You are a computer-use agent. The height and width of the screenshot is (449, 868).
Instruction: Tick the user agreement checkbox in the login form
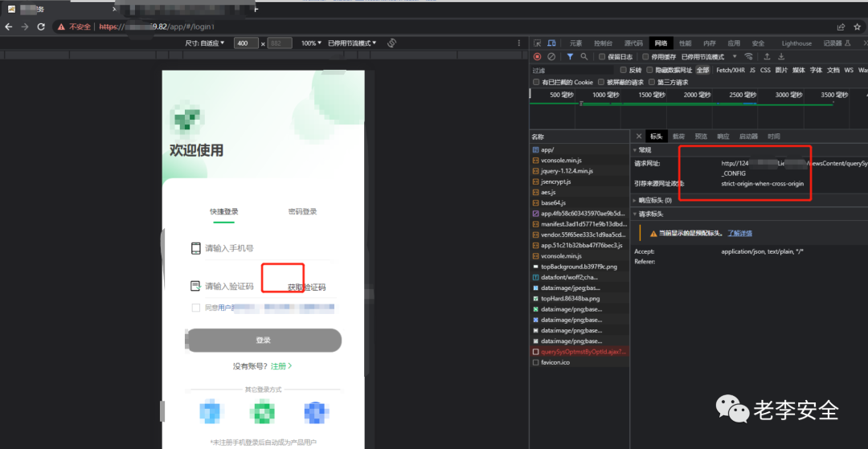[195, 308]
